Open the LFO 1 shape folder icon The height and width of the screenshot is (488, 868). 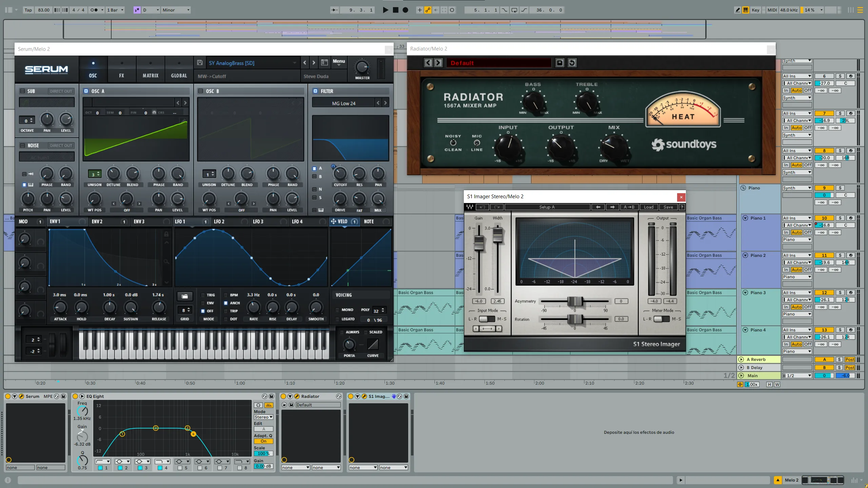point(185,297)
